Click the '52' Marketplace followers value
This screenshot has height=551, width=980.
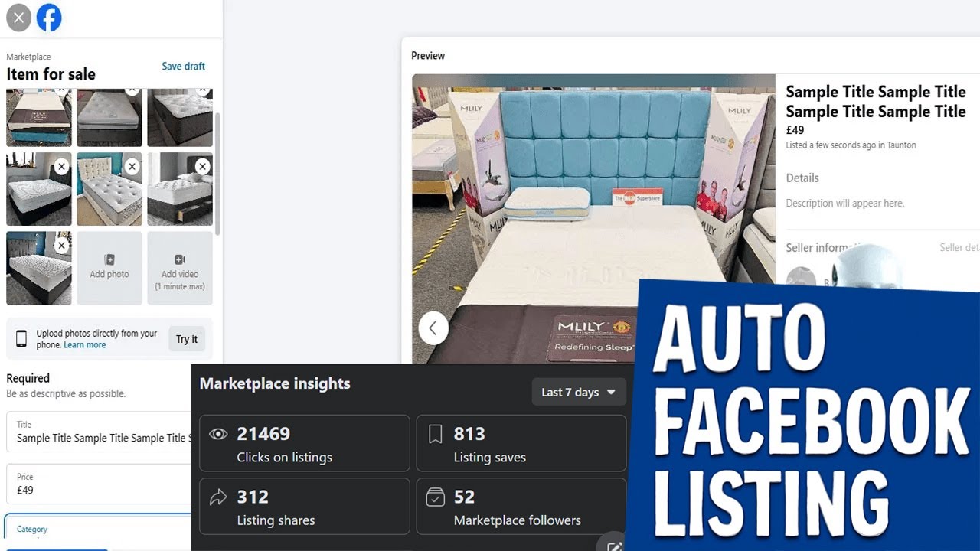[465, 497]
